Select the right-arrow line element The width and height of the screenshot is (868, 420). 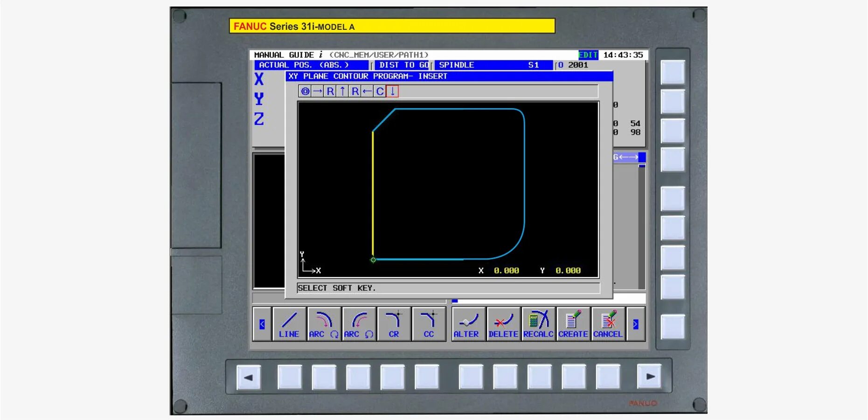point(318,91)
